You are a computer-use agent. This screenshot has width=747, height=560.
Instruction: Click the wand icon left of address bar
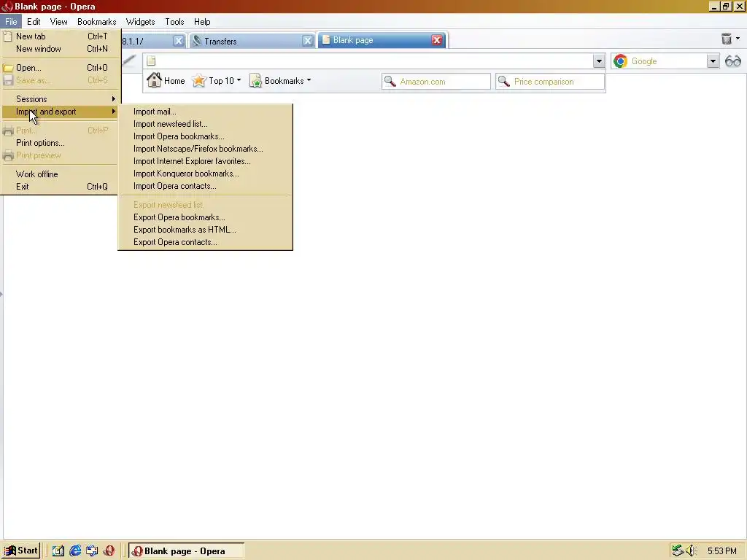129,60
